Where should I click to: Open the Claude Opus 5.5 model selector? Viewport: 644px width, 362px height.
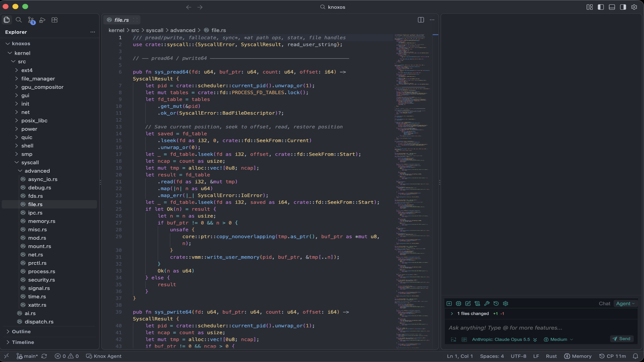pos(504,340)
